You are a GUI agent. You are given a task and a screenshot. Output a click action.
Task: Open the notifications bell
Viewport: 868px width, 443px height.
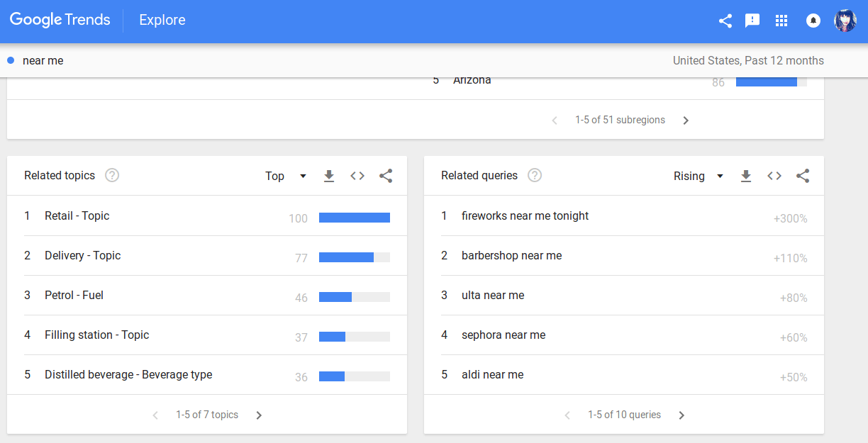(813, 21)
